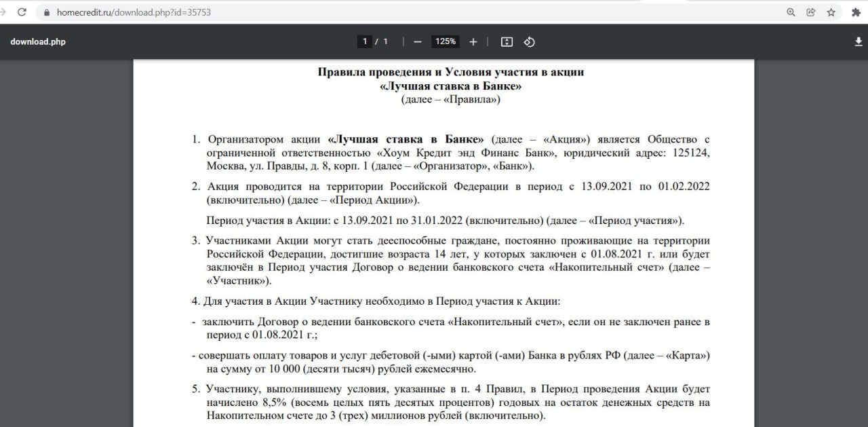Click the line '4. Для участия в Акции Участнику необходимо'
The width and height of the screenshot is (868, 427).
(x=376, y=301)
